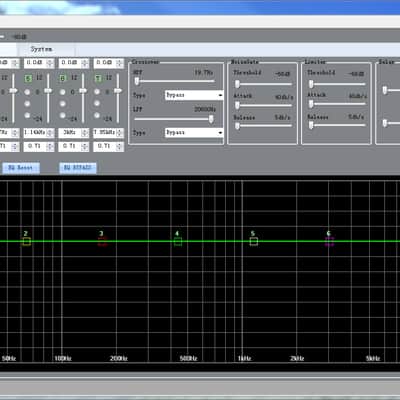Select white EQ node 5 on graph
The height and width of the screenshot is (400, 400).
click(x=254, y=241)
